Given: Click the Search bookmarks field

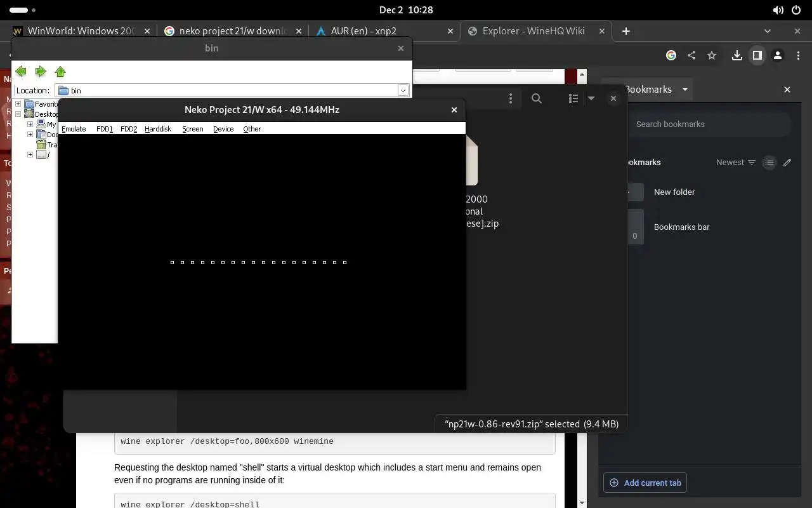Looking at the screenshot, I should tap(709, 124).
